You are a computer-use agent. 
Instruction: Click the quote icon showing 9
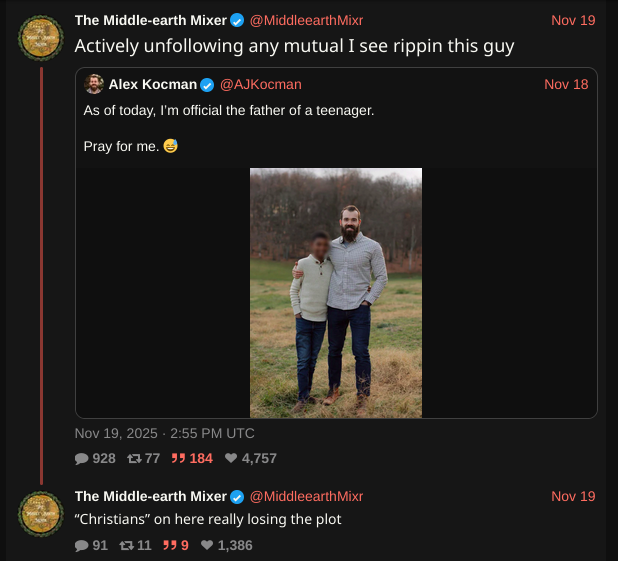pyautogui.click(x=170, y=546)
